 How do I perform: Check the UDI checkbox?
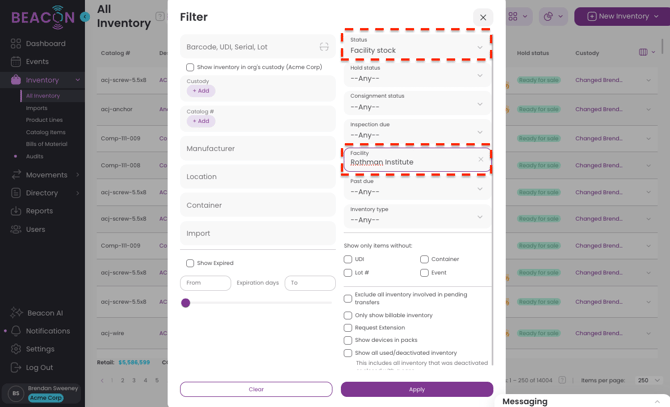click(348, 259)
